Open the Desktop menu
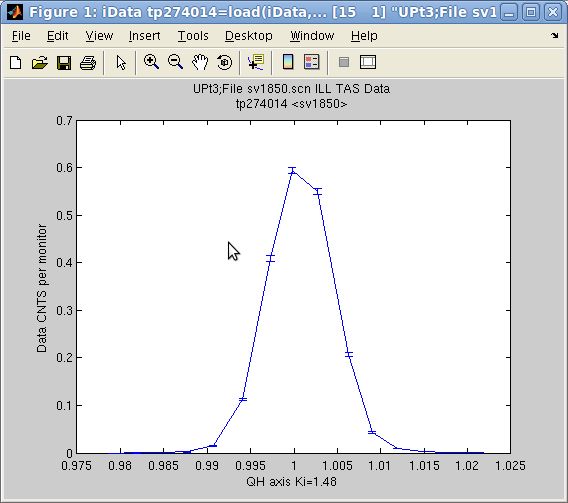Image resolution: width=568 pixels, height=503 pixels. (248, 36)
